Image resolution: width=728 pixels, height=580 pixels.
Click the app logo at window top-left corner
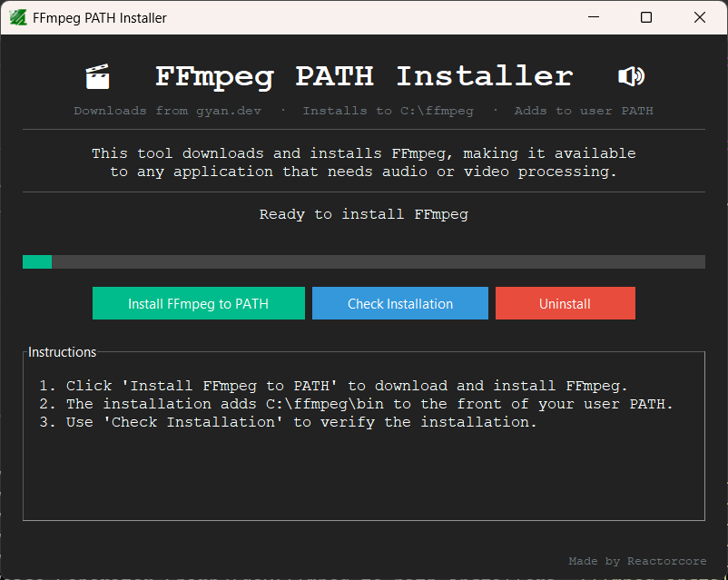tap(16, 16)
